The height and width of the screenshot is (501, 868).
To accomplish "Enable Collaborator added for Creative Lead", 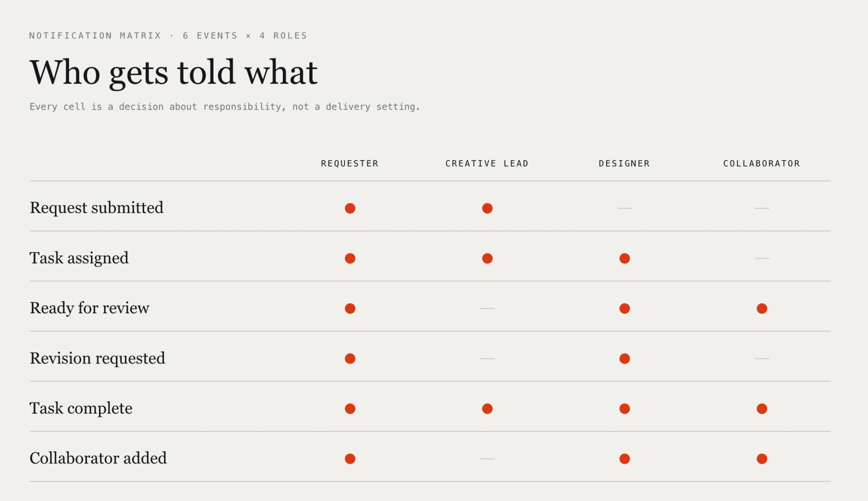I will click(487, 459).
